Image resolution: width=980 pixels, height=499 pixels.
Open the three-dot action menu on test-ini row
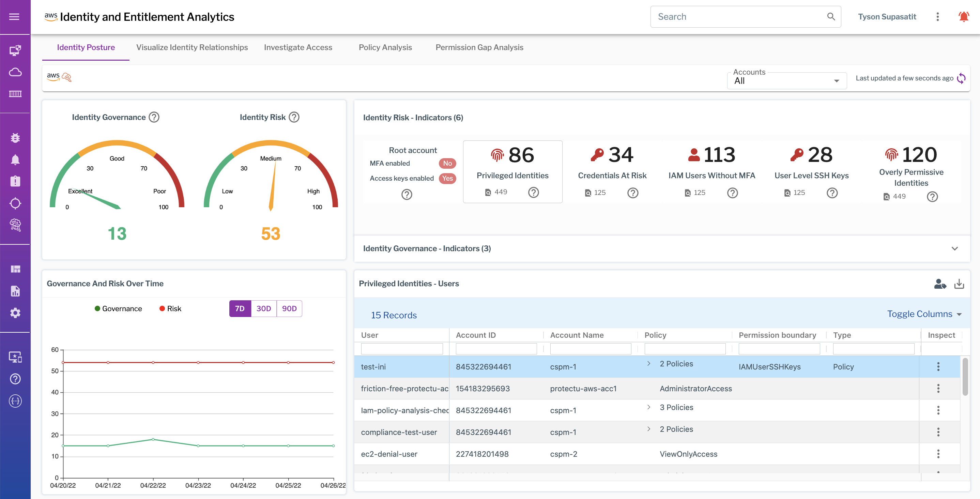(x=939, y=366)
